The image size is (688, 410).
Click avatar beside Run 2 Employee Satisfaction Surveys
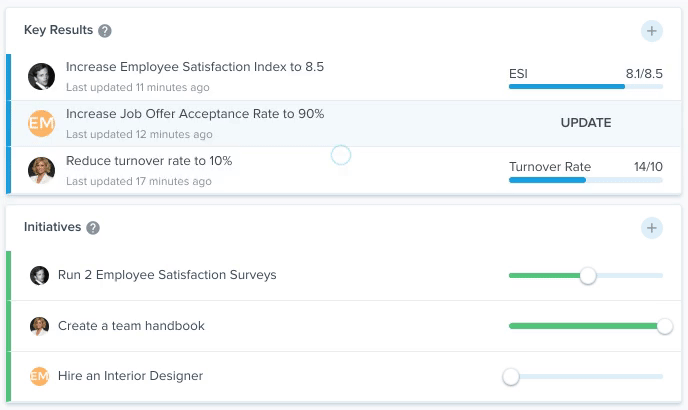(39, 276)
